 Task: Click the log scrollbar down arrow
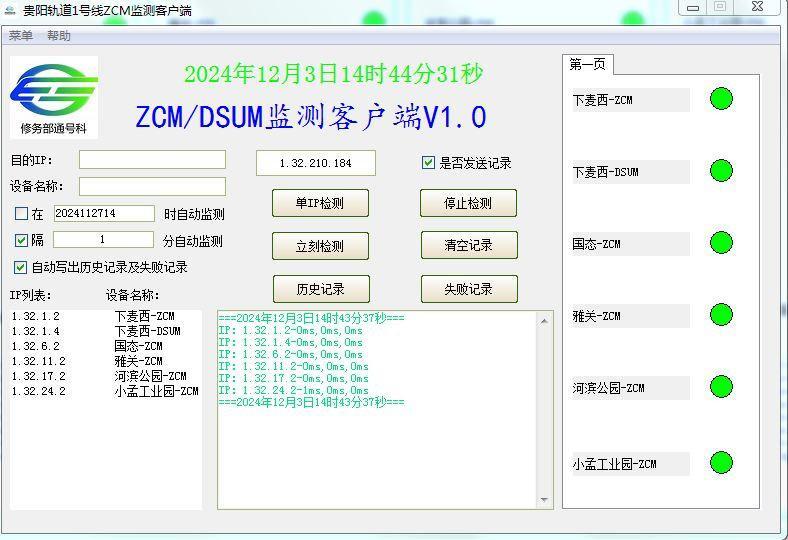coord(545,500)
